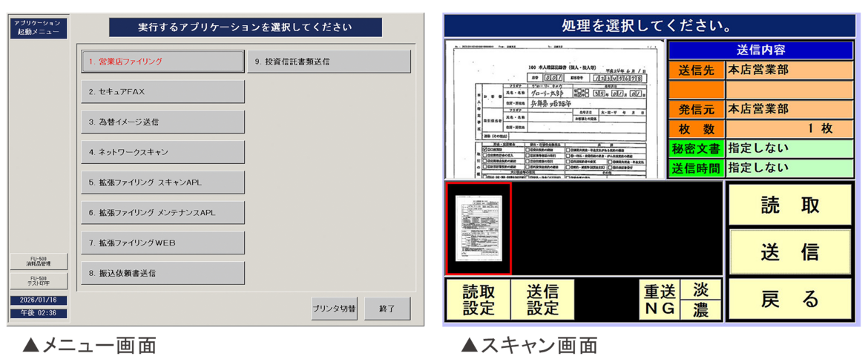Screen dimensions: 868x362
Task: Click the プリンタ切替 button
Action: pyautogui.click(x=334, y=309)
